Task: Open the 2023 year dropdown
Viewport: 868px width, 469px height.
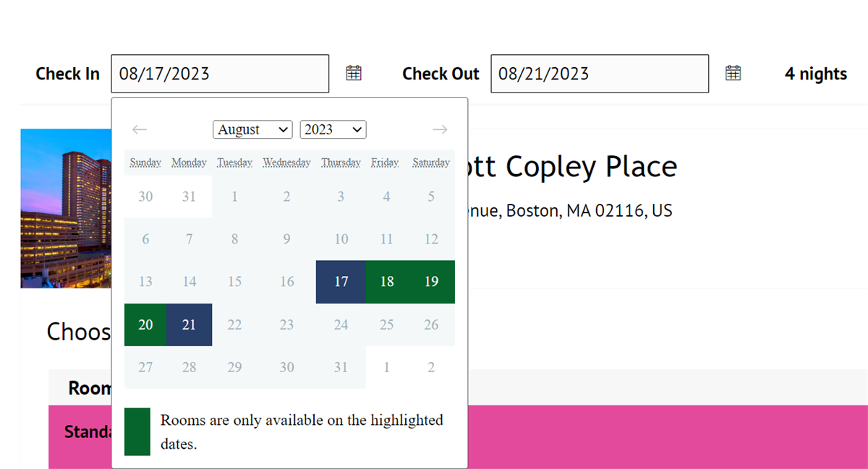Action: tap(333, 129)
